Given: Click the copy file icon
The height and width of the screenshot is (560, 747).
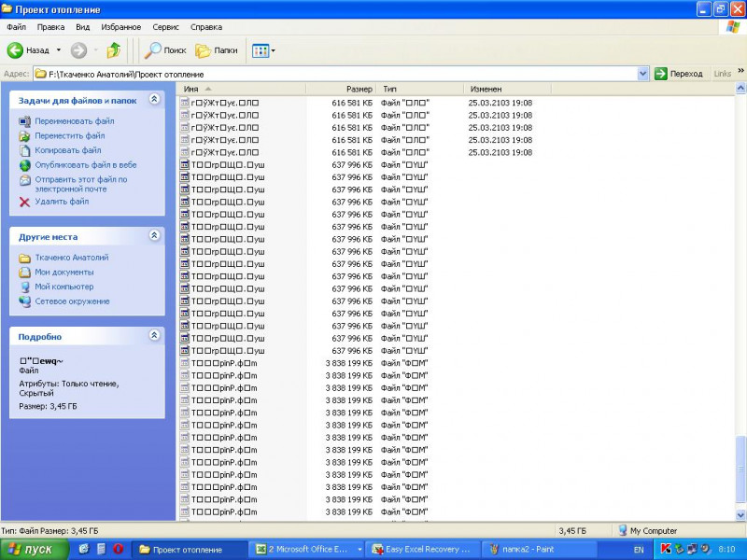Looking at the screenshot, I should (x=25, y=151).
